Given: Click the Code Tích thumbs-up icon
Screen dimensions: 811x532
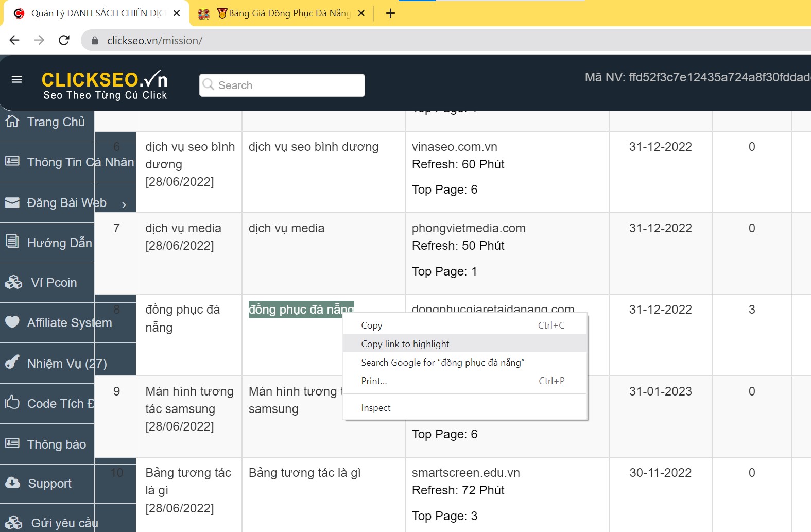Looking at the screenshot, I should tap(12, 403).
